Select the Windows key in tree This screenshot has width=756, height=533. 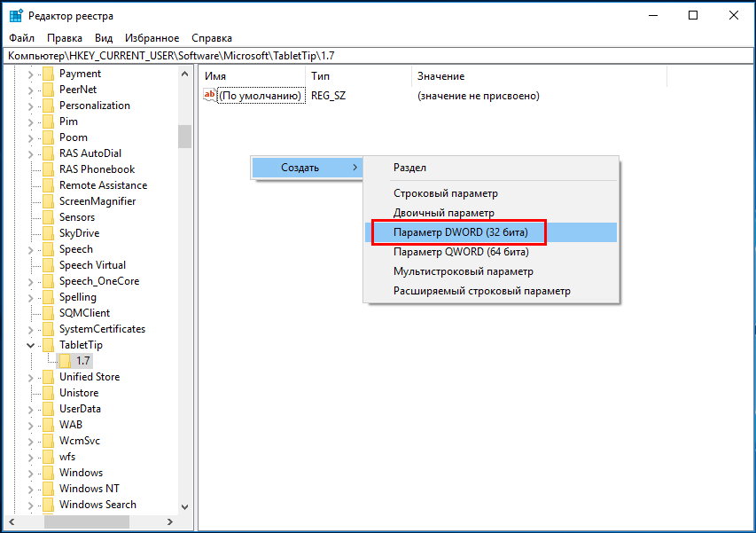point(81,473)
